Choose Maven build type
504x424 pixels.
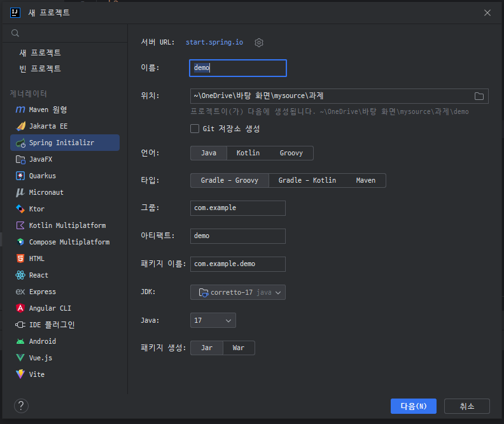(x=365, y=180)
